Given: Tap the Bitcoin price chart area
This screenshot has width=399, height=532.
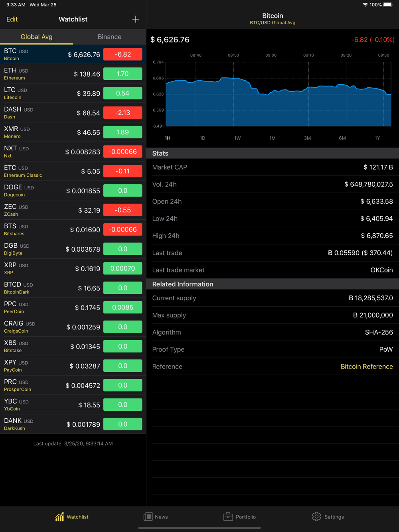Looking at the screenshot, I should pos(278,94).
